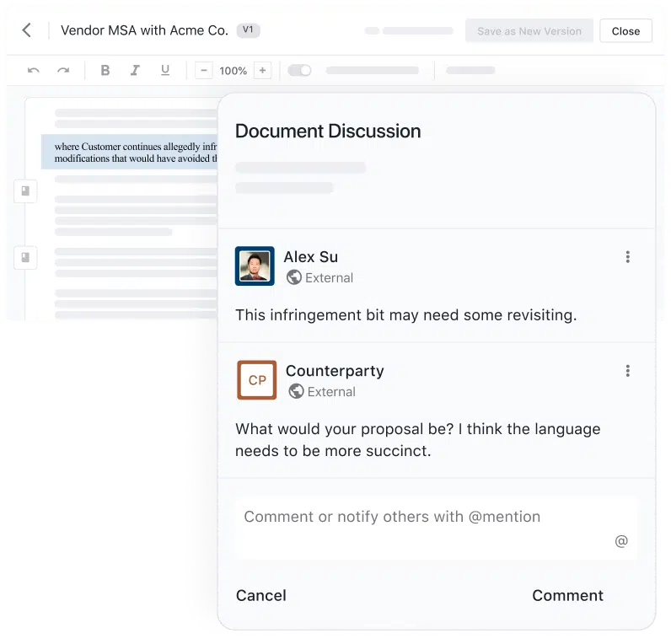This screenshot has width=671, height=644.
Task: Click the Counterparty CP avatar
Action: click(257, 380)
